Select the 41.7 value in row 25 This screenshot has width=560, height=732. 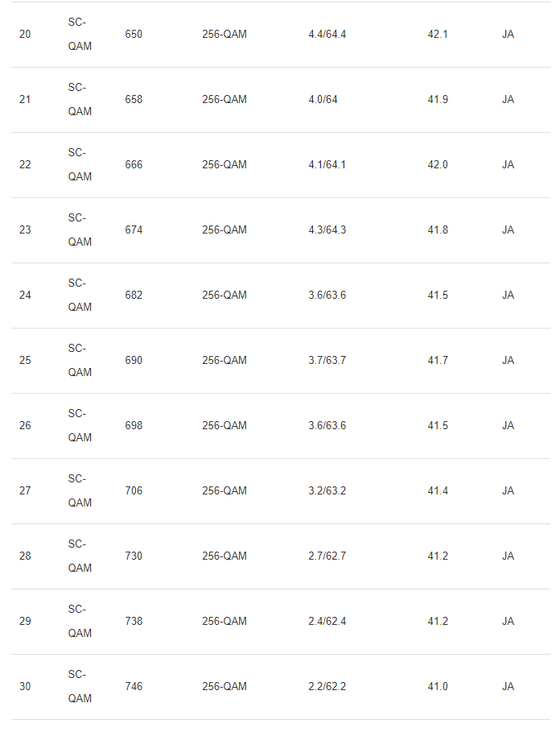coord(438,361)
